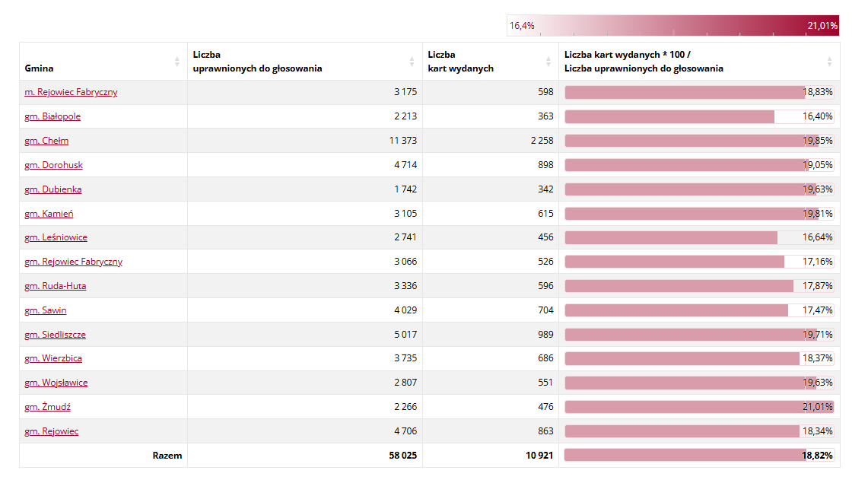This screenshot has width=868, height=483.
Task: Sort by turnout percentage column arrows
Action: (830, 62)
